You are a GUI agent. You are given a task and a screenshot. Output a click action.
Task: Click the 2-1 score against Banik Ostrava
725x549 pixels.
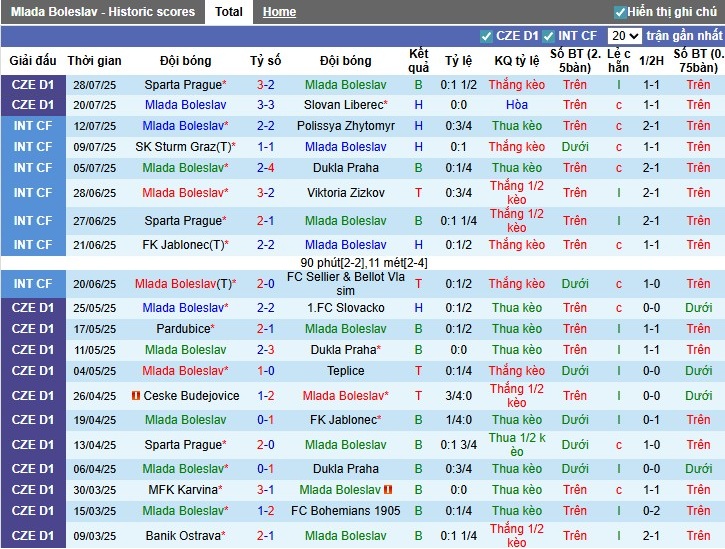pyautogui.click(x=265, y=536)
